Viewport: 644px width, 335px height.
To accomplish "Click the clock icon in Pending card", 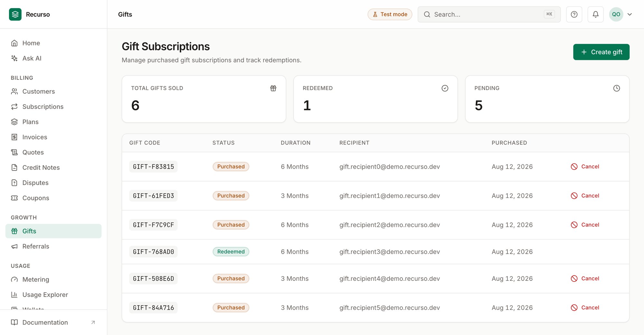I will click(617, 88).
